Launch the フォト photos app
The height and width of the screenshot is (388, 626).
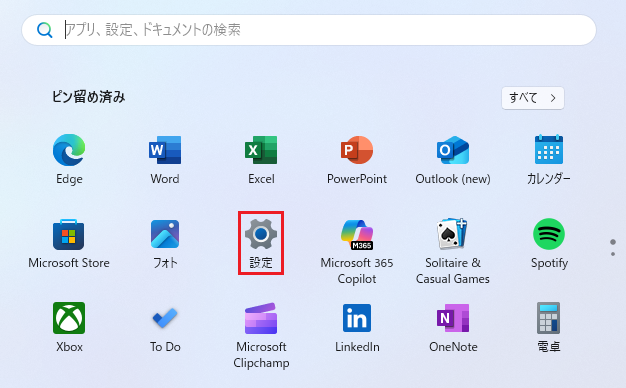point(165,243)
